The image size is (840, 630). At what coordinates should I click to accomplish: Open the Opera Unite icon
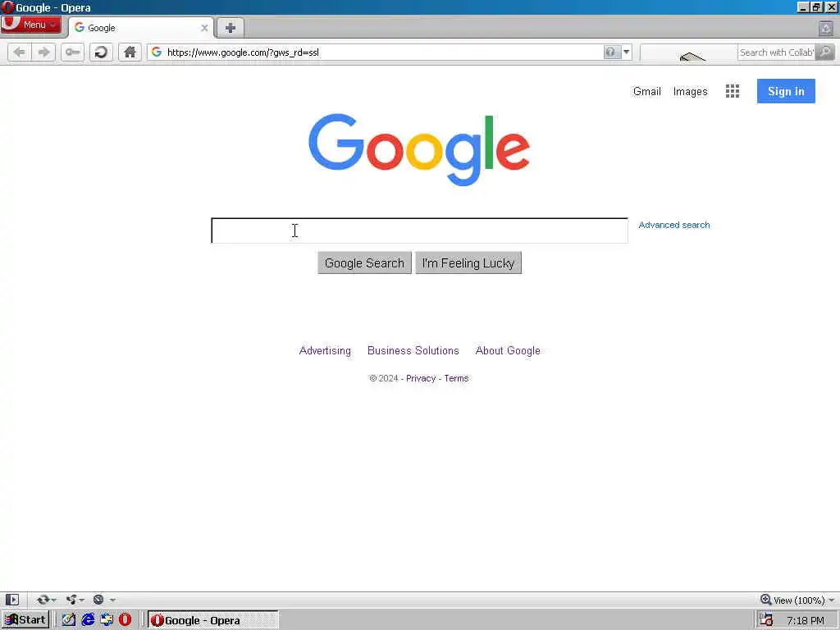(71, 600)
